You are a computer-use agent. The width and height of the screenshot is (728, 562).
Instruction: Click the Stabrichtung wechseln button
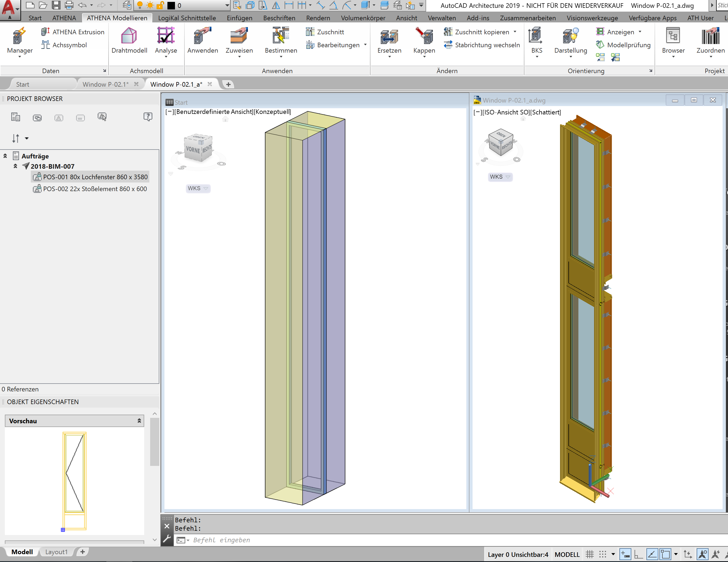(x=482, y=45)
